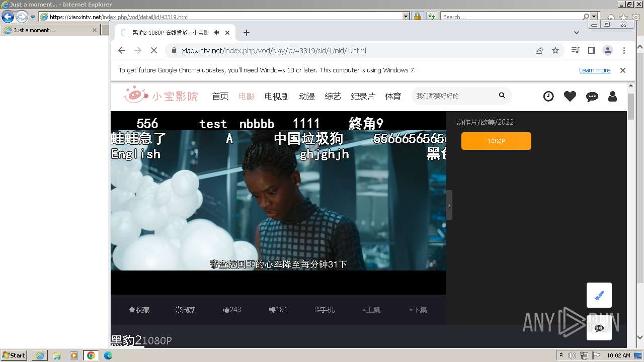Close the 黑豹2-1080P Chrome tab
Screen dimensions: 644x362
pos(227,33)
